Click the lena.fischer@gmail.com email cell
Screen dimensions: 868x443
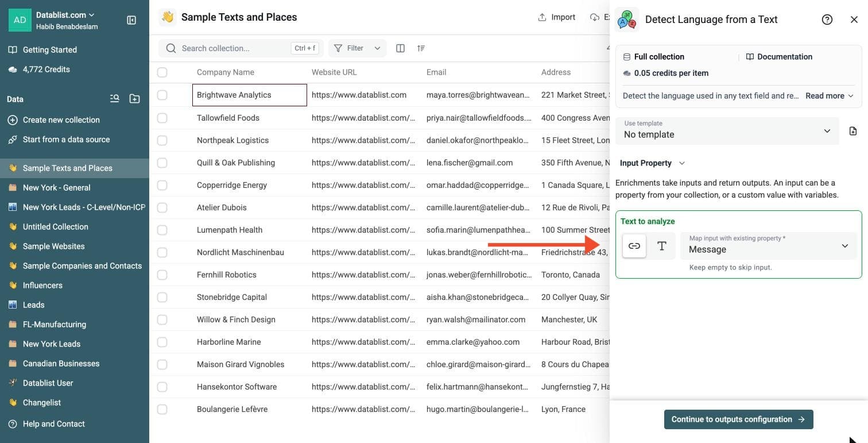tap(479, 163)
